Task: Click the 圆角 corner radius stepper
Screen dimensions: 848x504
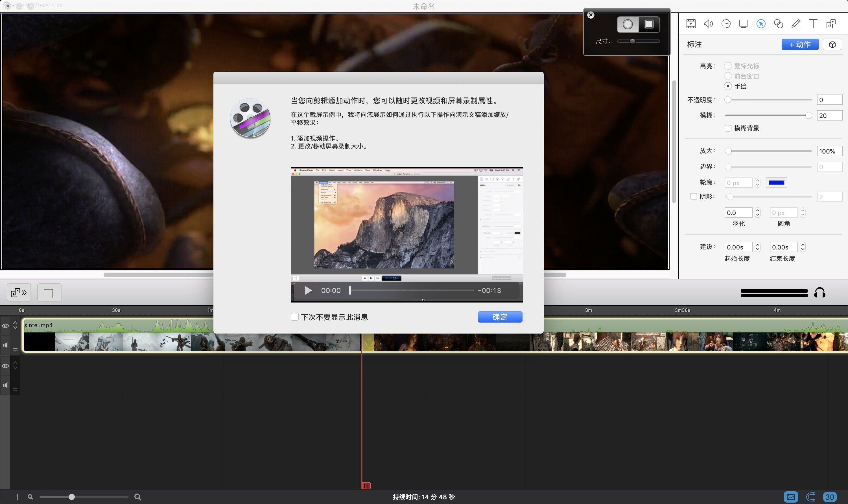Action: pyautogui.click(x=803, y=212)
